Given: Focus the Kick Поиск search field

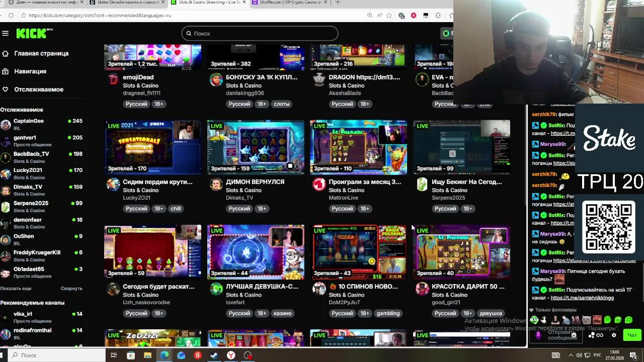Looking at the screenshot, I should (260, 34).
